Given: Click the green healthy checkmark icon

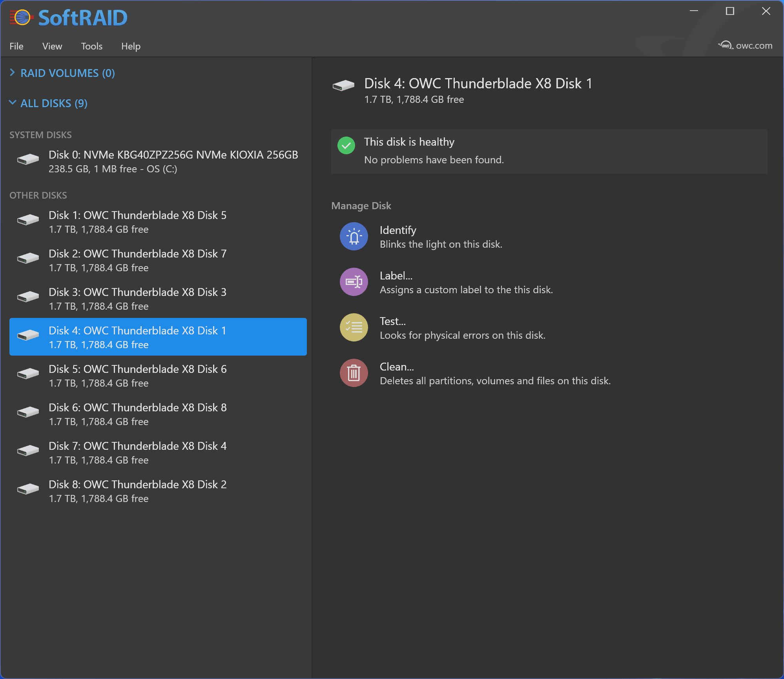Looking at the screenshot, I should tap(346, 146).
